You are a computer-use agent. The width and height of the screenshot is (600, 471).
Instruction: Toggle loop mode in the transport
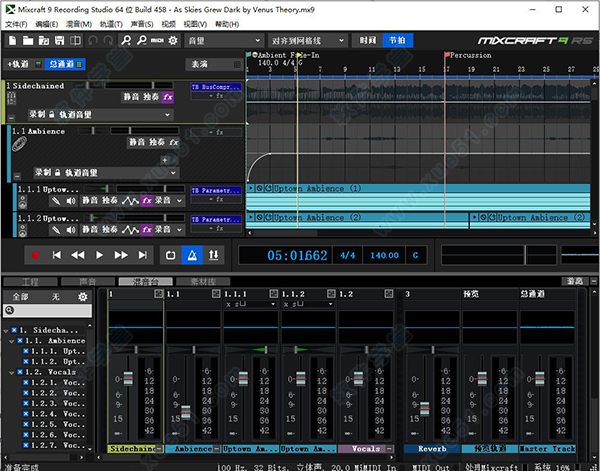(171, 255)
